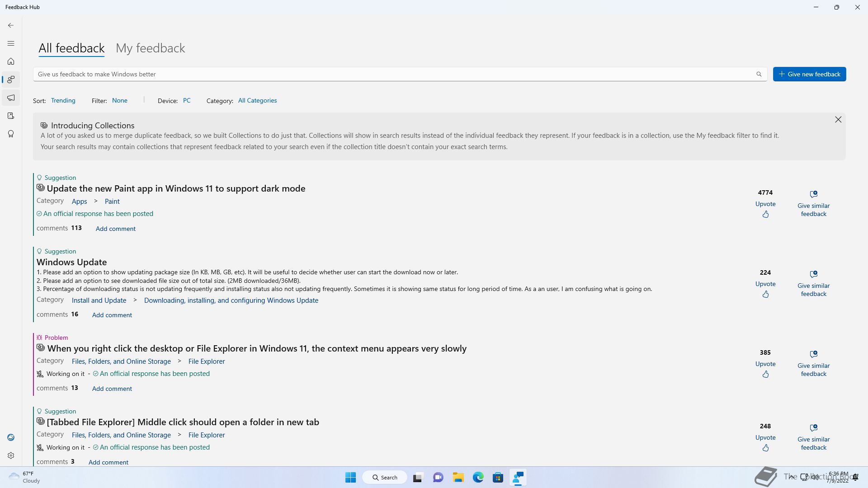Click official response posted under Paint suggestion
868x488 pixels.
(x=98, y=213)
